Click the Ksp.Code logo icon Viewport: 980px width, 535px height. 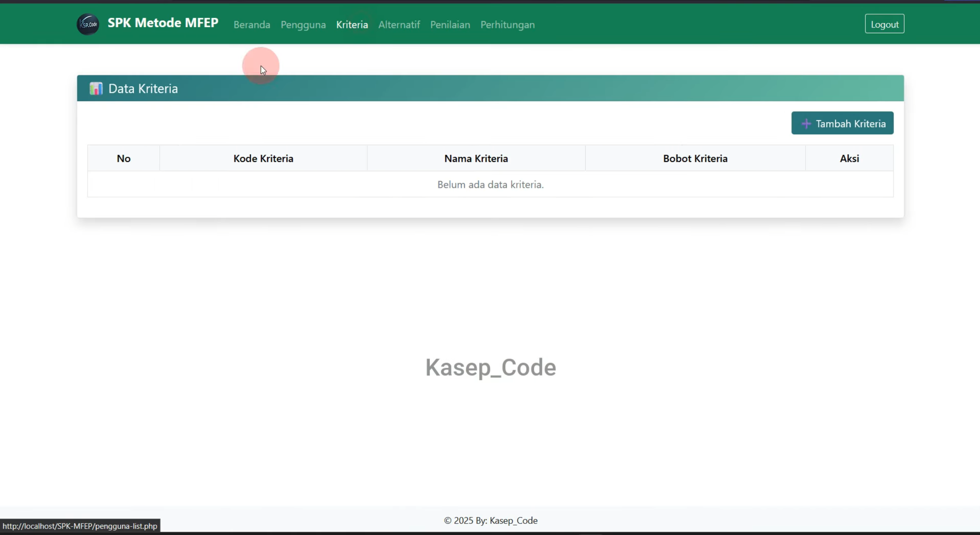[88, 24]
